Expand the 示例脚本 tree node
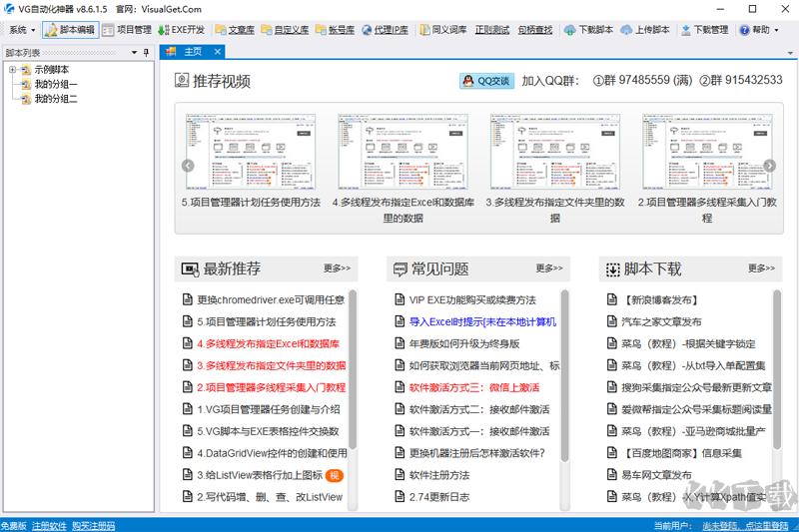This screenshot has height=532, width=799. point(12,70)
